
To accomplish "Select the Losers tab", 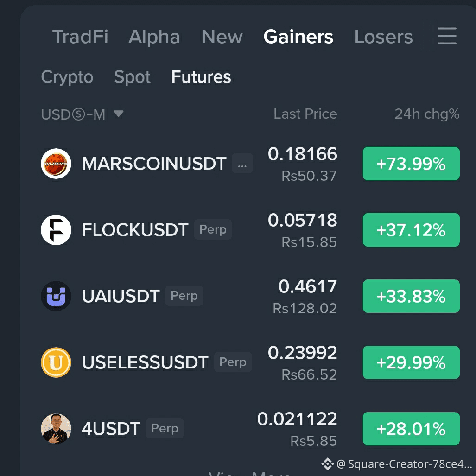I will point(383,37).
